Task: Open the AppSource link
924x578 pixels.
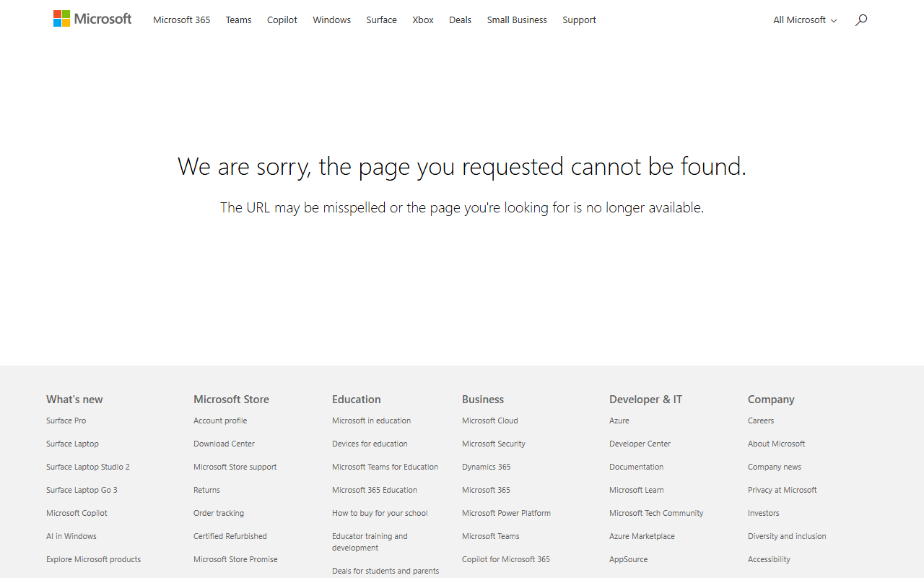Action: tap(628, 559)
